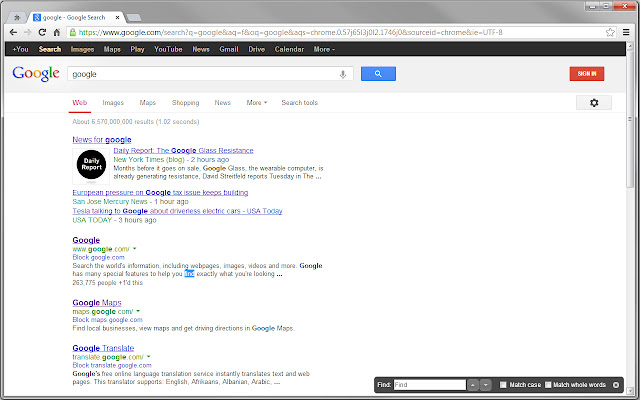Click the green lock icon in address bar
The image size is (640, 400).
point(73,32)
